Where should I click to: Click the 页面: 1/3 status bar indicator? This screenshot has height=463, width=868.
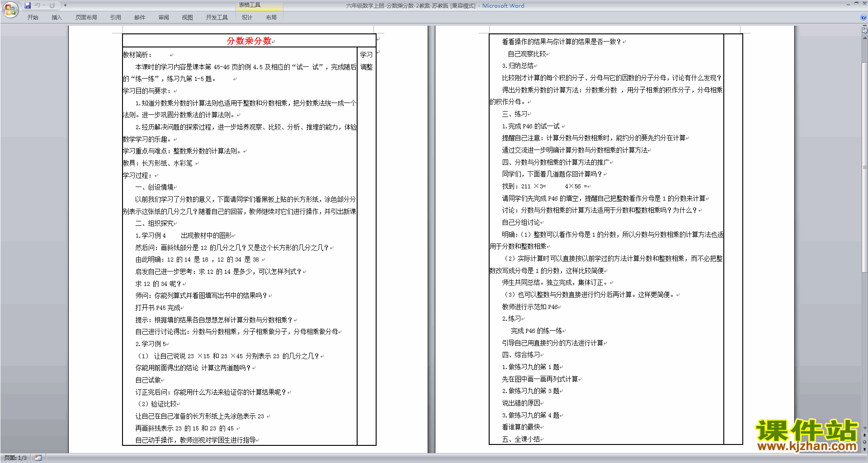(15, 458)
